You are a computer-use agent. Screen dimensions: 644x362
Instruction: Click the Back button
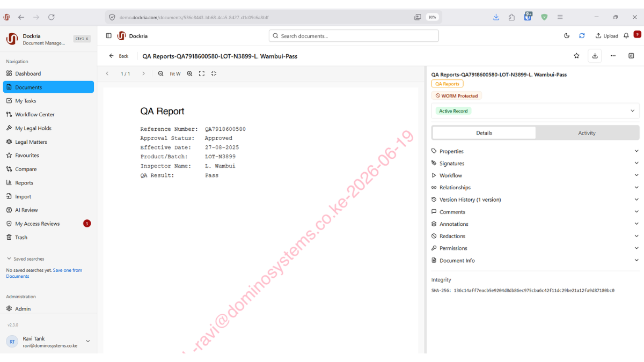pyautogui.click(x=119, y=56)
